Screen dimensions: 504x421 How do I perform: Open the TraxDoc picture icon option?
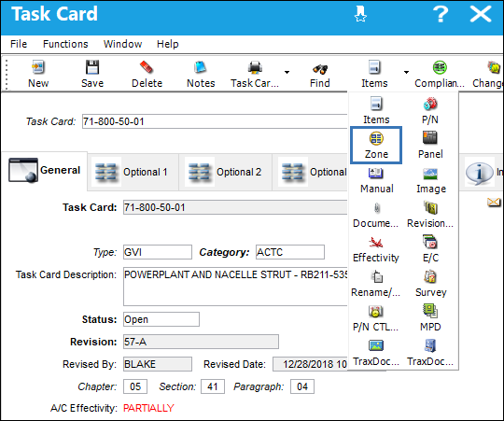(376, 353)
